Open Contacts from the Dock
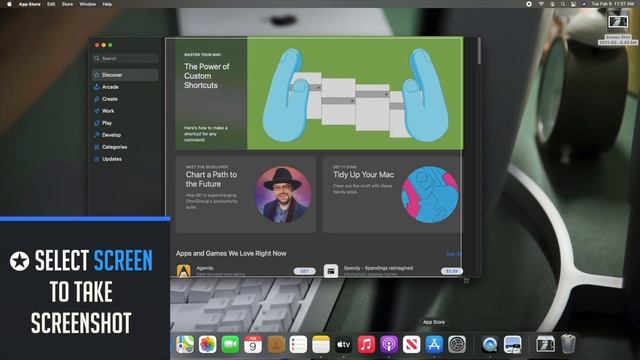Screen dimensions: 640x360 click(x=276, y=344)
